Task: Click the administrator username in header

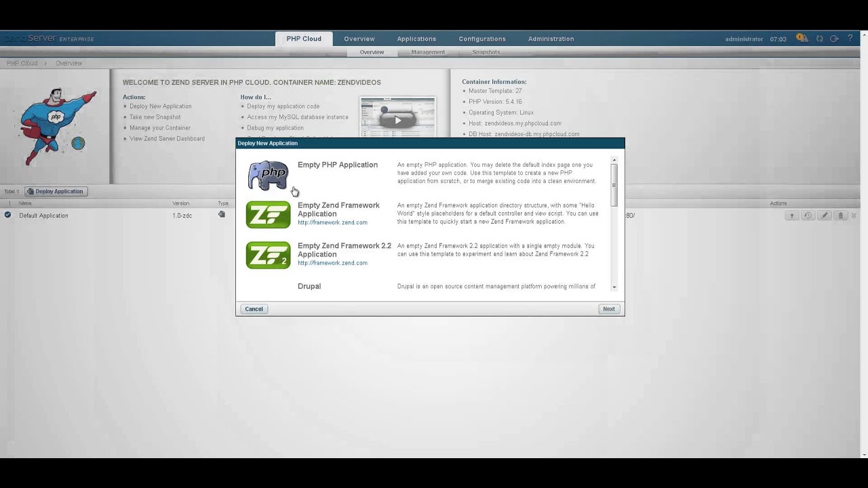Action: pyautogui.click(x=744, y=39)
